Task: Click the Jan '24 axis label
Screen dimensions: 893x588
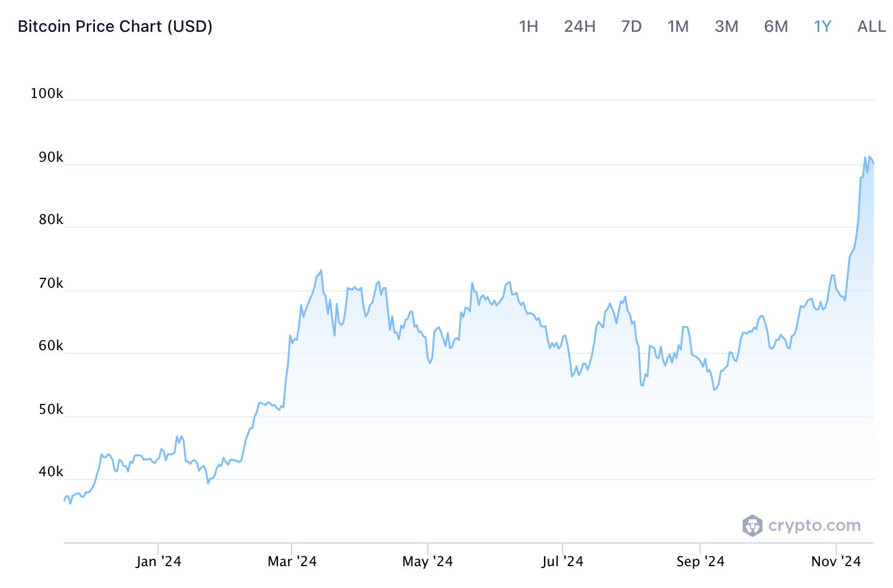Action: click(x=158, y=561)
